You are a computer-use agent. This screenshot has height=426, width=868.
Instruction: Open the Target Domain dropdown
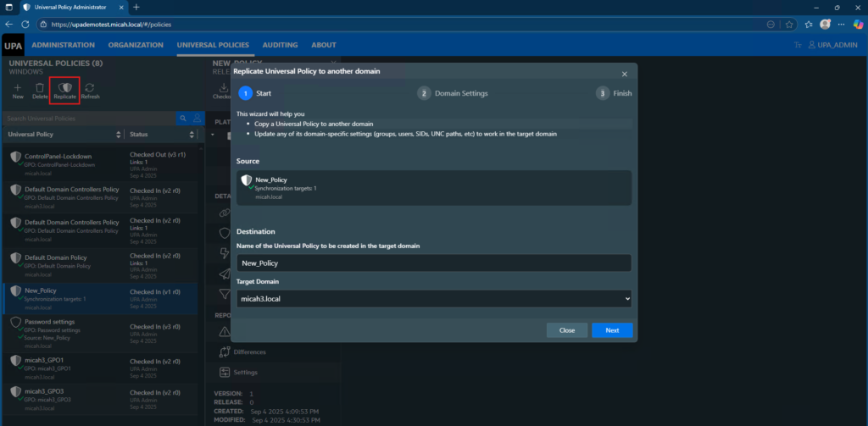coord(433,299)
